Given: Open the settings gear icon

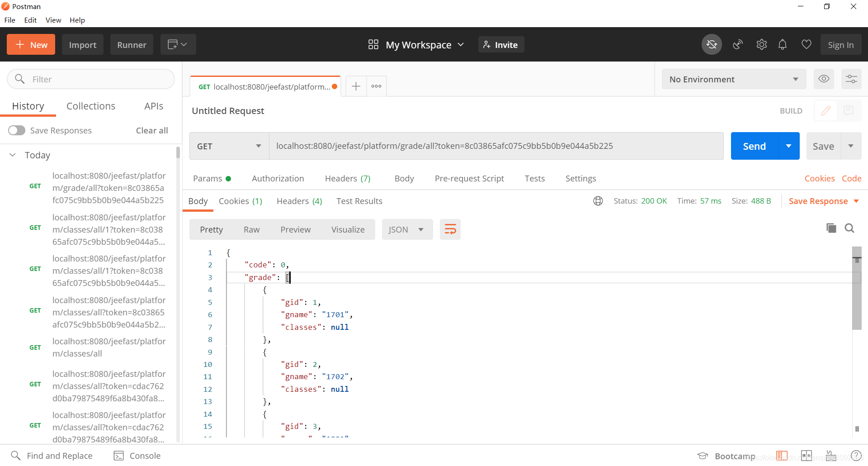Looking at the screenshot, I should click(762, 44).
